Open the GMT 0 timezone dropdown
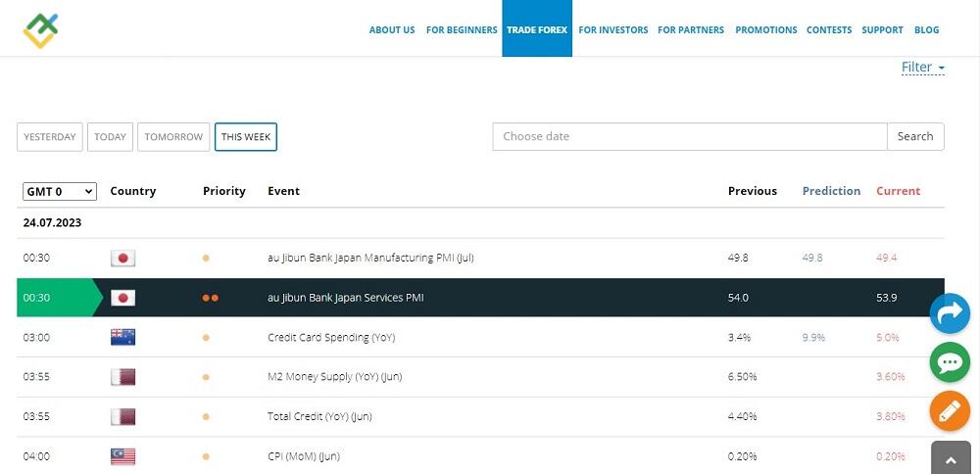 pyautogui.click(x=59, y=191)
